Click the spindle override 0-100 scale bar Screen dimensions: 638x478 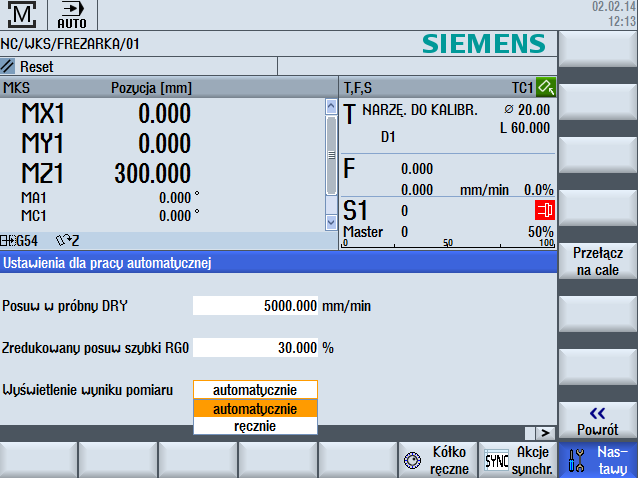448,244
